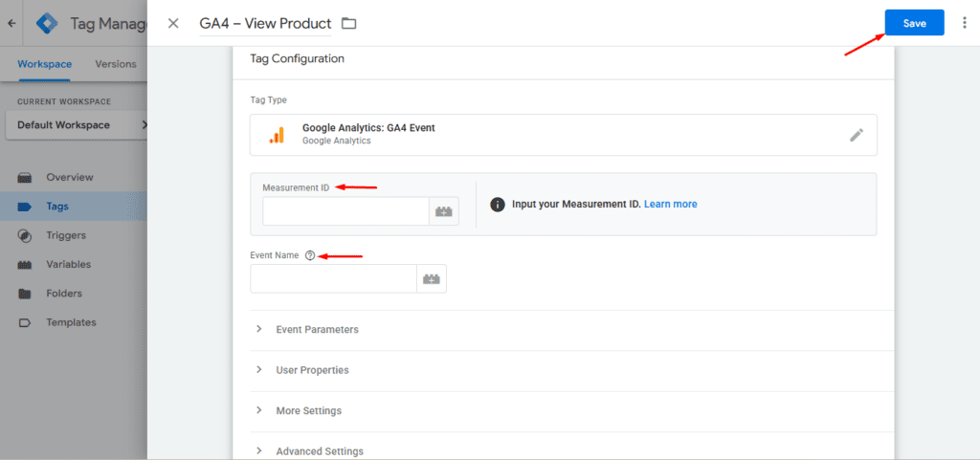The width and height of the screenshot is (980, 460).
Task: Click the CURRENT WORKSPACE label
Action: click(64, 101)
